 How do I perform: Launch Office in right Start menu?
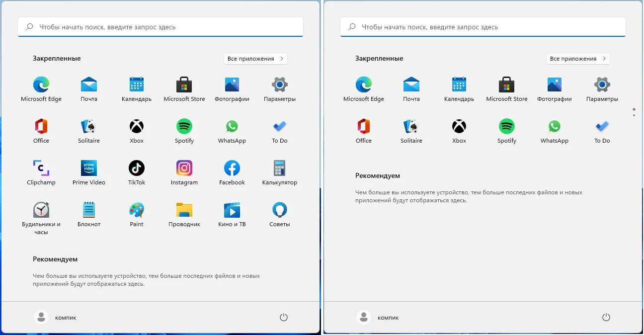(364, 131)
